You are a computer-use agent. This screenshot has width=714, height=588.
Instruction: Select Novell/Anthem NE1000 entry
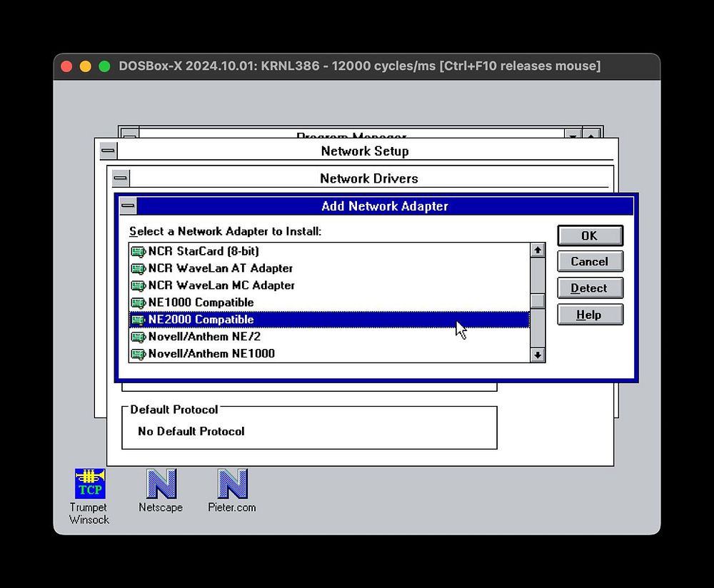click(x=329, y=354)
